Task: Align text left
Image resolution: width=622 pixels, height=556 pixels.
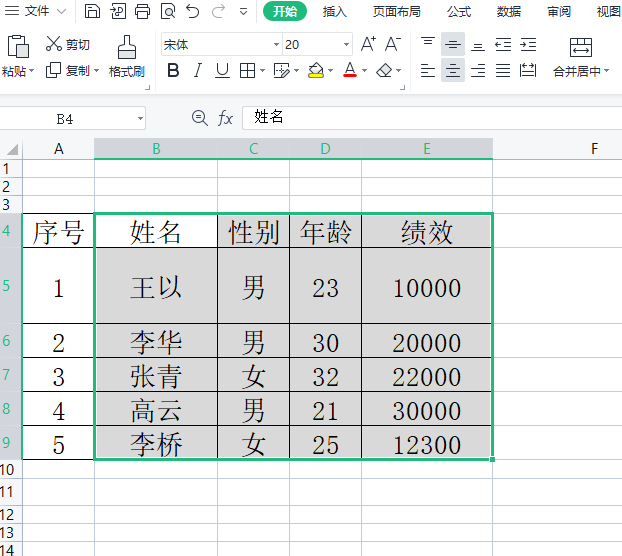Action: (x=428, y=71)
